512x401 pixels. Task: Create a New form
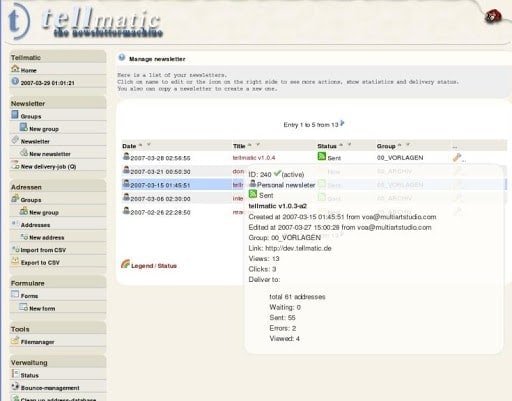click(42, 309)
